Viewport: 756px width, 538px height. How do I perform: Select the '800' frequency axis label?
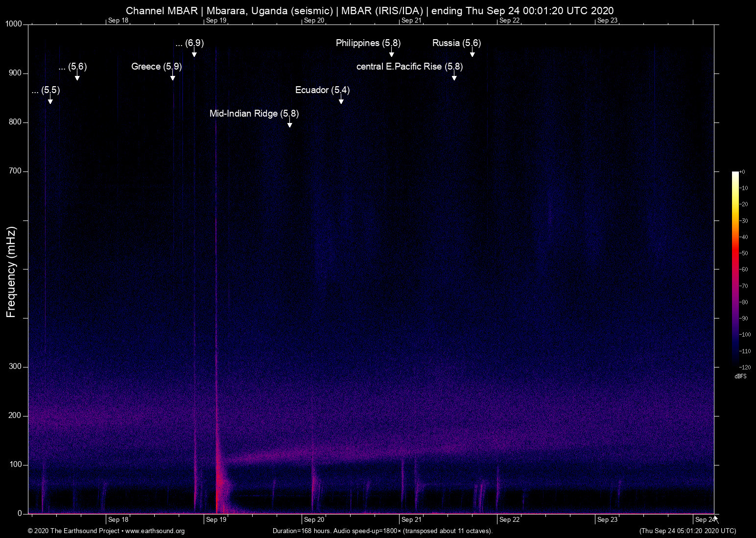pyautogui.click(x=16, y=122)
